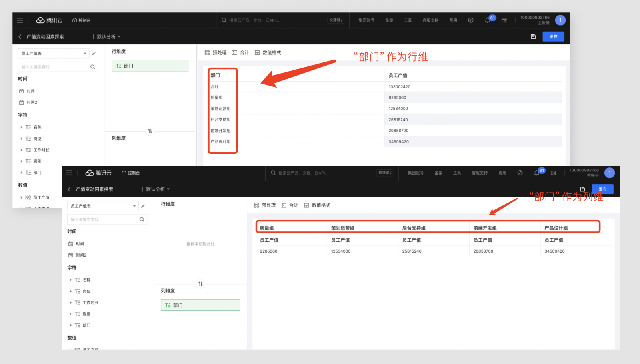Image resolution: width=640 pixels, height=364 pixels.
Task: Click value 103002420 in the back window
Action: click(400, 87)
